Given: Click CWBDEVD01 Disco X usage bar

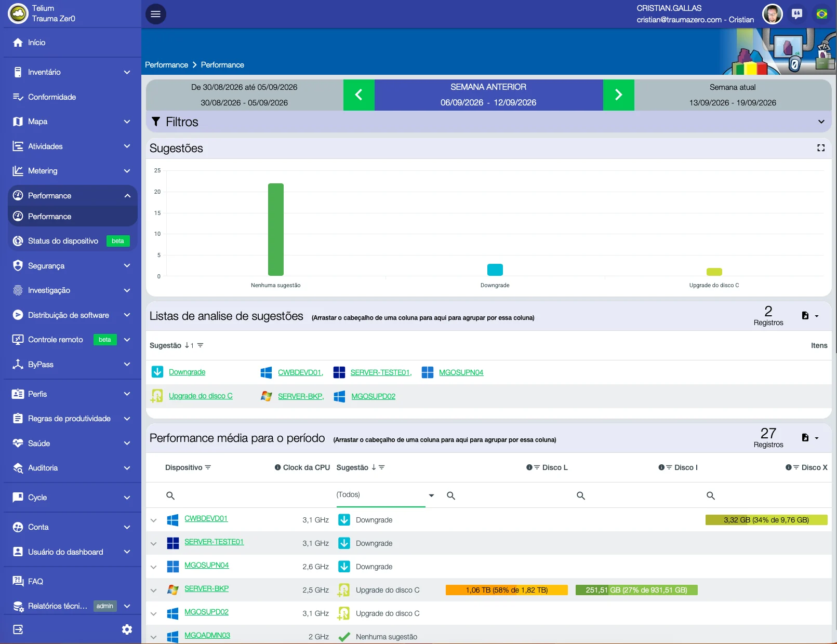Looking at the screenshot, I should point(766,520).
